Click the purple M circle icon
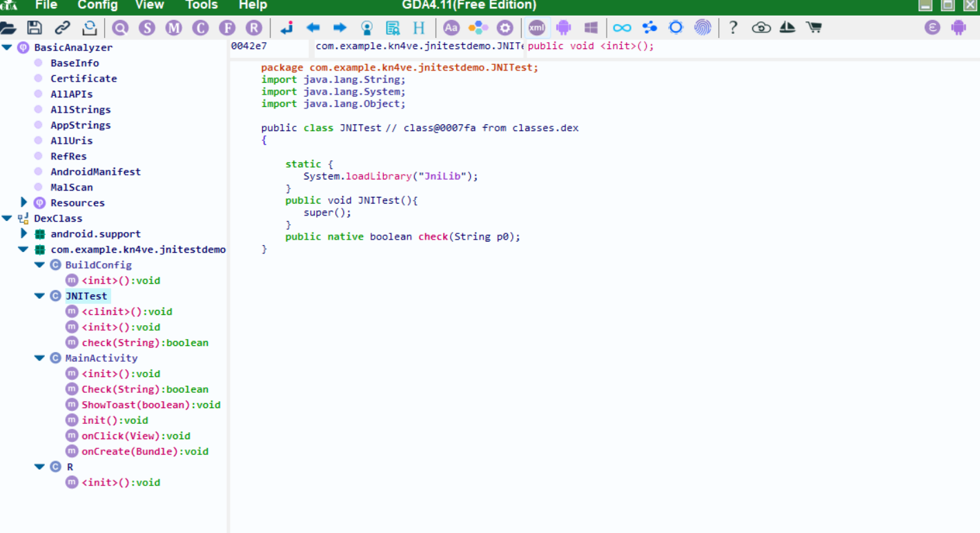Screen dimensions: 980x533 (x=174, y=28)
